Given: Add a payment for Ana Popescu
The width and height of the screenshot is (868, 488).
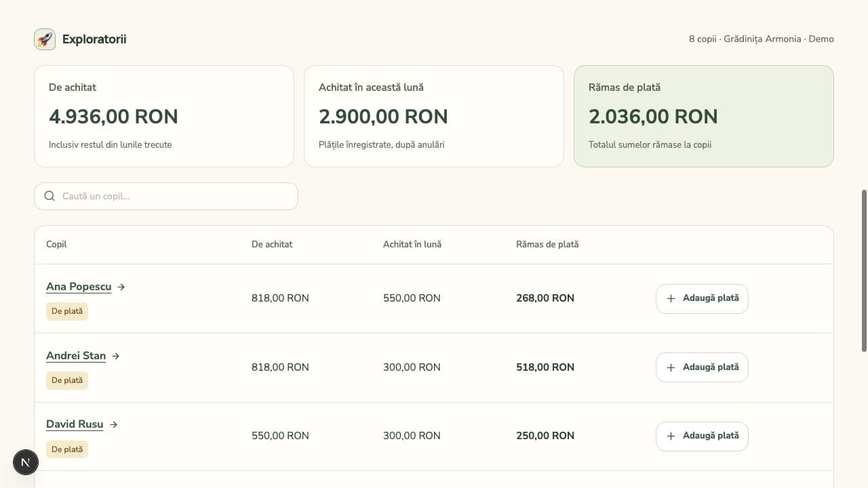Looking at the screenshot, I should pyautogui.click(x=702, y=298).
